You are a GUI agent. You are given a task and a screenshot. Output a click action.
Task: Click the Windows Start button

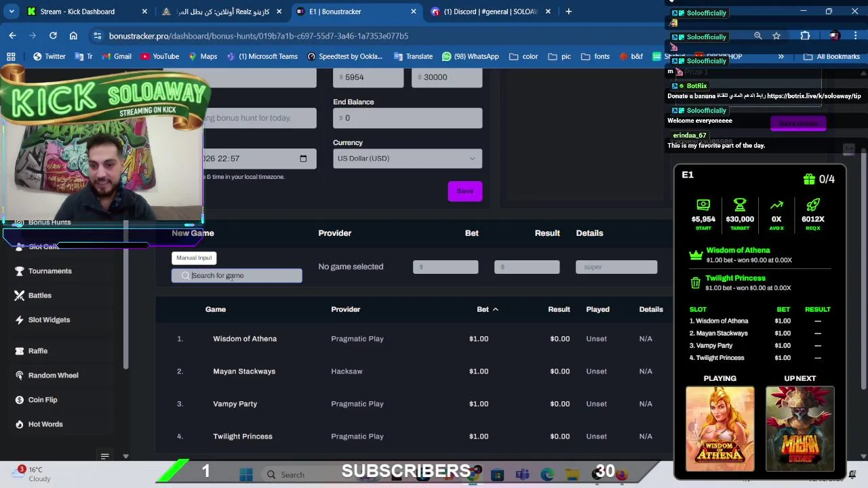tap(245, 474)
